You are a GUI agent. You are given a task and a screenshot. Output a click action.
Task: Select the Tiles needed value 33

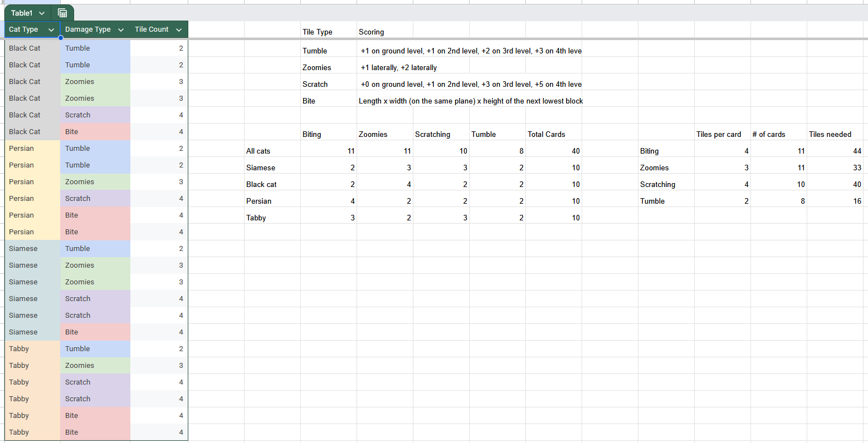[x=856, y=168]
